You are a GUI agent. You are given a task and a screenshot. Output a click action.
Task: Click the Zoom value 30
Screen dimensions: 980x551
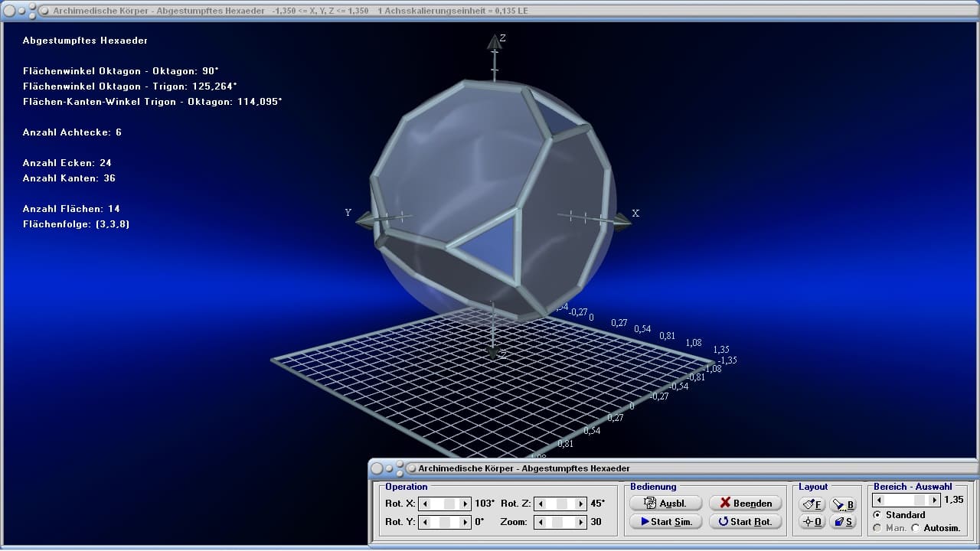pyautogui.click(x=596, y=522)
